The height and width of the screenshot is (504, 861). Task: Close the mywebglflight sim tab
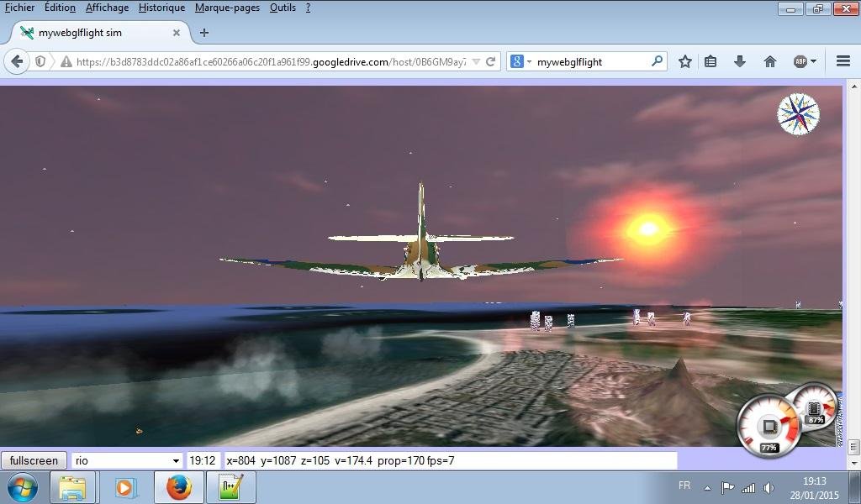coord(177,33)
